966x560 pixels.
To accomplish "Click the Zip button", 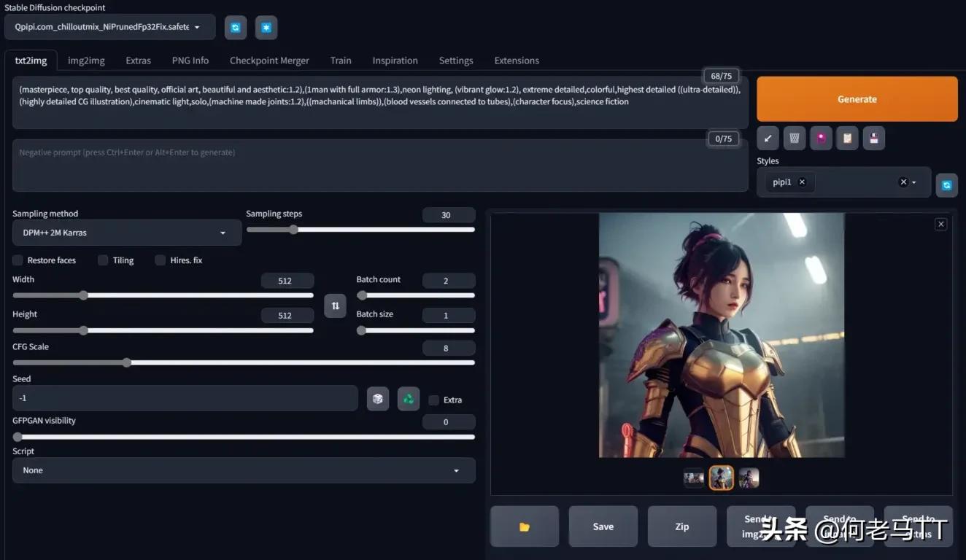I will [x=681, y=526].
